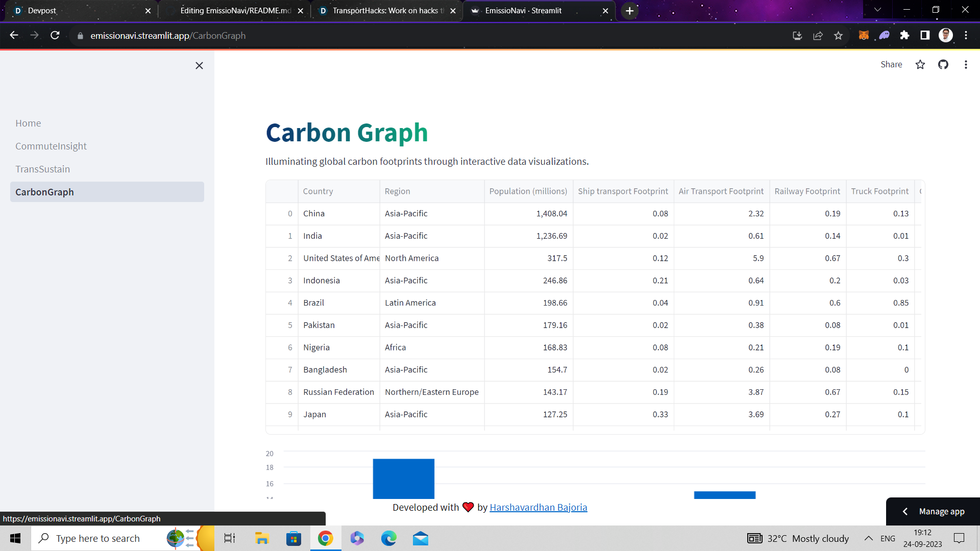Toggle the Chrome side panel
The image size is (980, 551).
point(924,35)
